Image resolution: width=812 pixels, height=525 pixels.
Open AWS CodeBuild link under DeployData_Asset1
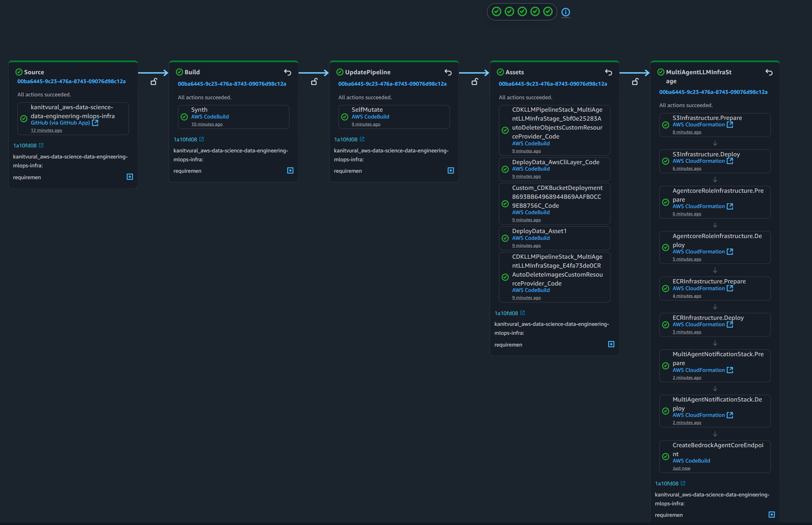point(531,238)
